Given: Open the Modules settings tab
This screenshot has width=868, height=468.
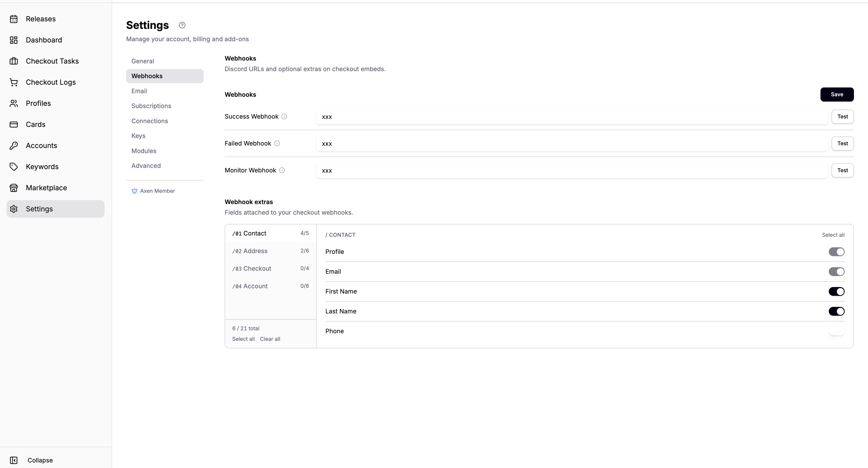Looking at the screenshot, I should 164,151.
